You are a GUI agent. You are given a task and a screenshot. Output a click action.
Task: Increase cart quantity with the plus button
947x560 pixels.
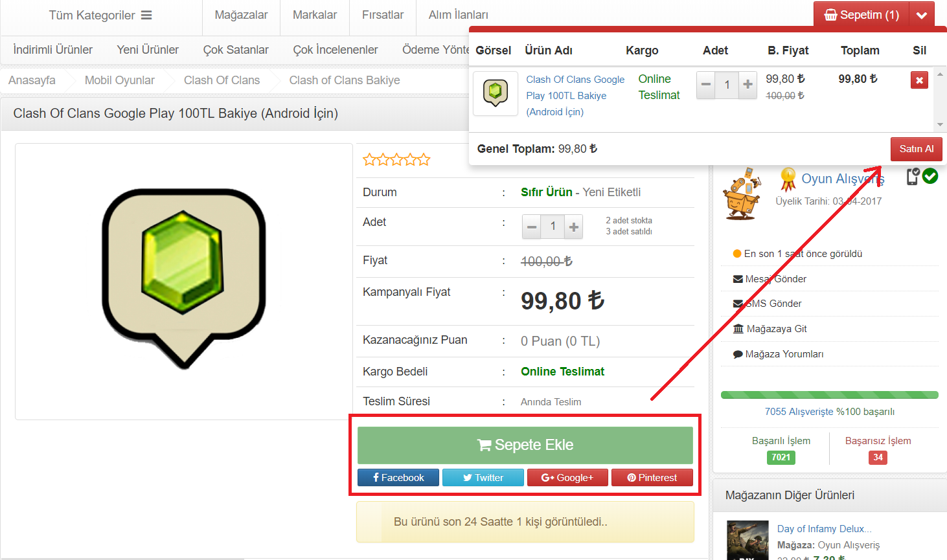pyautogui.click(x=748, y=85)
